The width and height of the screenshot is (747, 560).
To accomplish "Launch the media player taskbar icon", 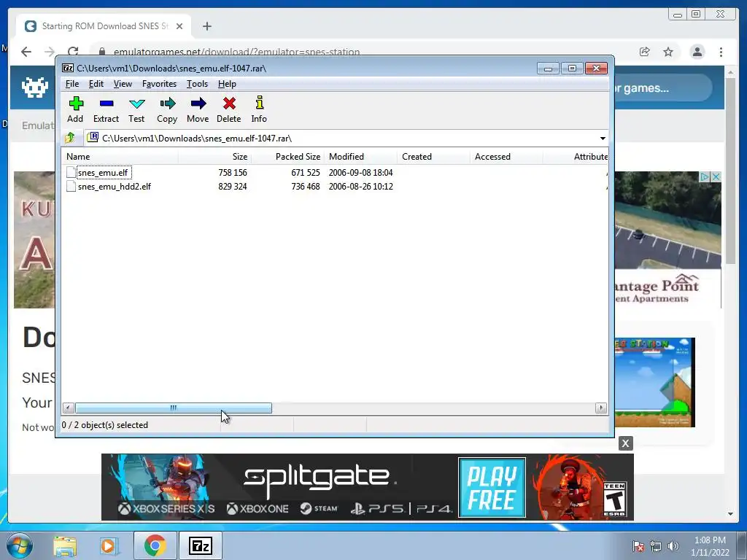I will (109, 545).
